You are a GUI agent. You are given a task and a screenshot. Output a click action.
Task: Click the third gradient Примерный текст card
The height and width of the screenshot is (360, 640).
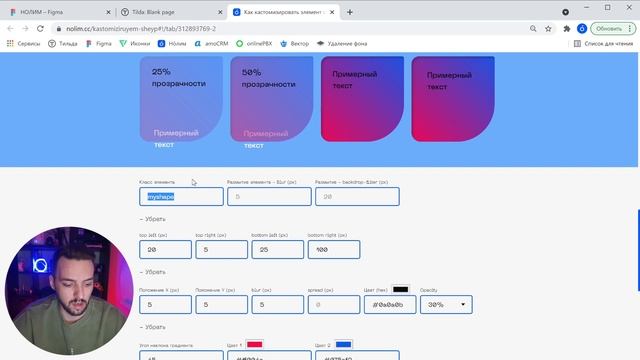tap(362, 99)
